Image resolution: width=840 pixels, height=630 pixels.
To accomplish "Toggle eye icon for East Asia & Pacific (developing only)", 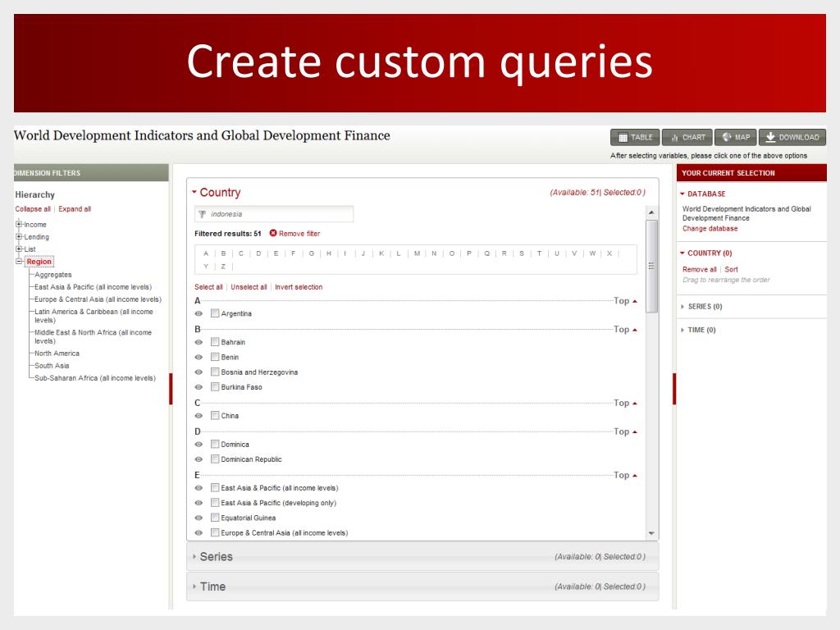I will [199, 503].
